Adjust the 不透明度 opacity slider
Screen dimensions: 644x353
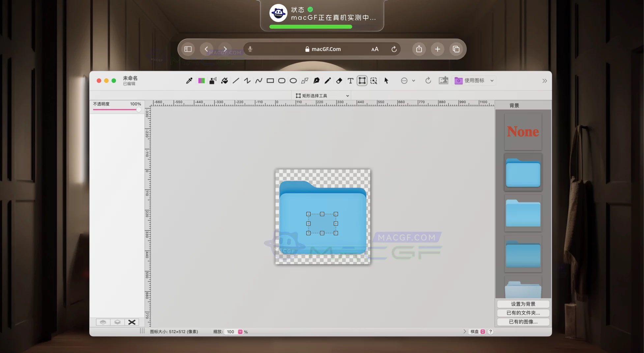[138, 109]
